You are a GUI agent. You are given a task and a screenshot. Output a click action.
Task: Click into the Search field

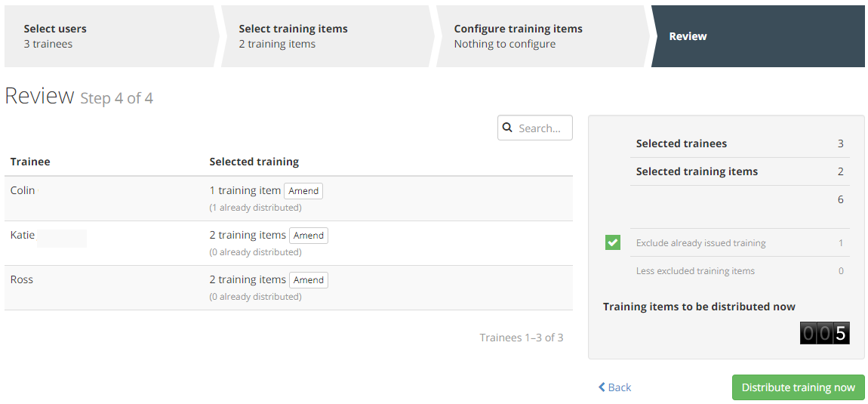coord(534,128)
